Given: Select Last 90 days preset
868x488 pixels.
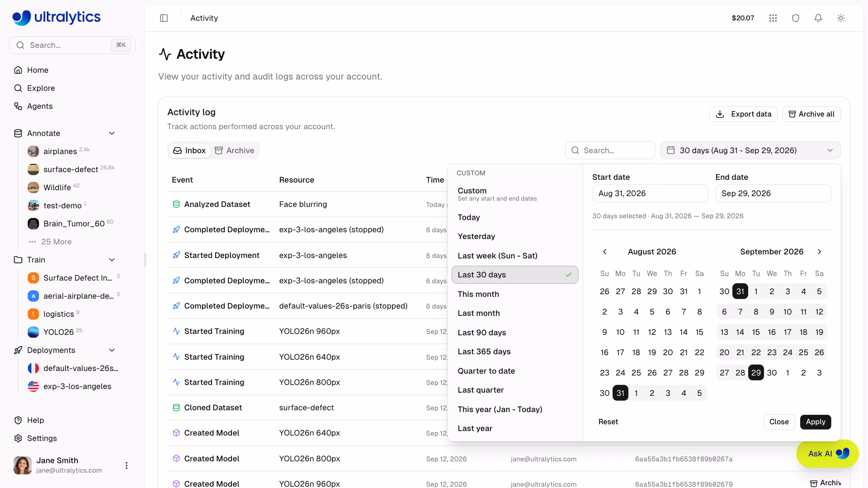Looking at the screenshot, I should pyautogui.click(x=515, y=333).
